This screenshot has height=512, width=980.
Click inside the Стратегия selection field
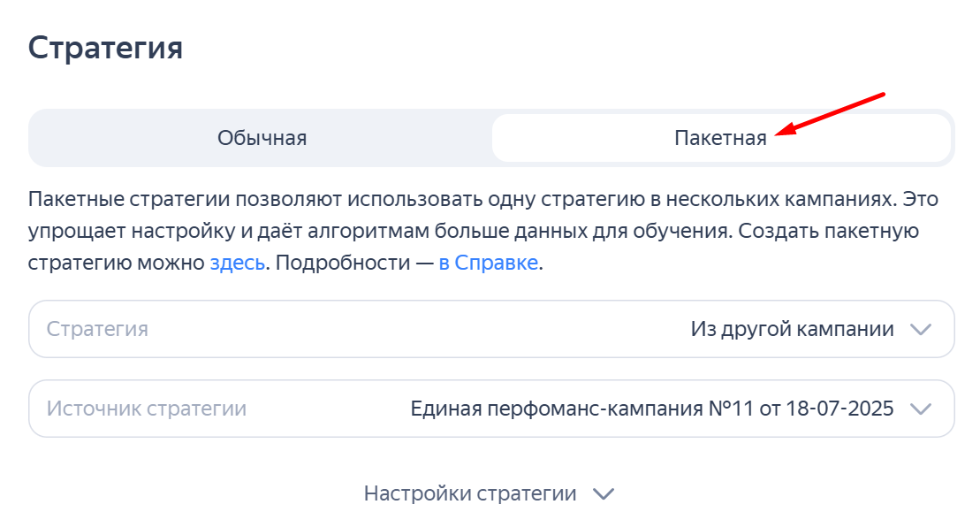pos(353,328)
